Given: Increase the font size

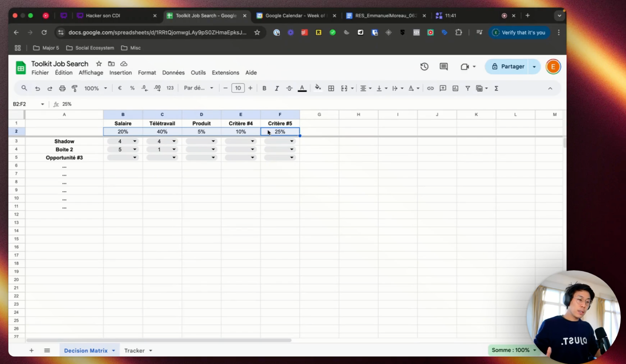Looking at the screenshot, I should pos(250,88).
